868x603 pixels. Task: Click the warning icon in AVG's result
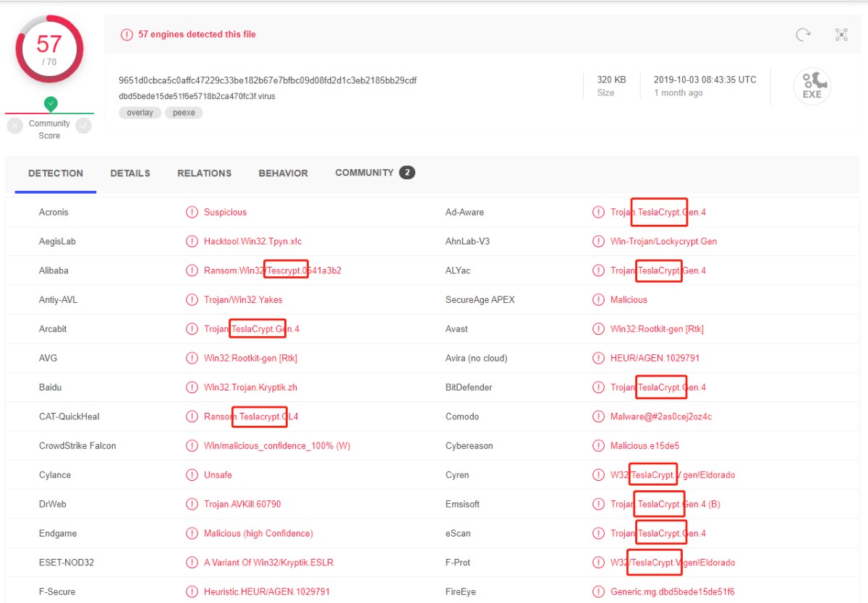(192, 358)
